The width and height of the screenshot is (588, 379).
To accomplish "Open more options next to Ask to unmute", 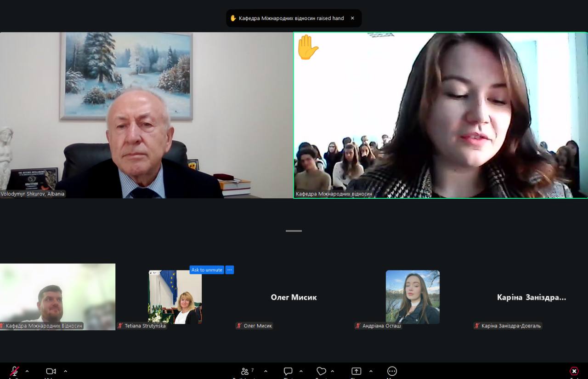I will click(x=230, y=270).
